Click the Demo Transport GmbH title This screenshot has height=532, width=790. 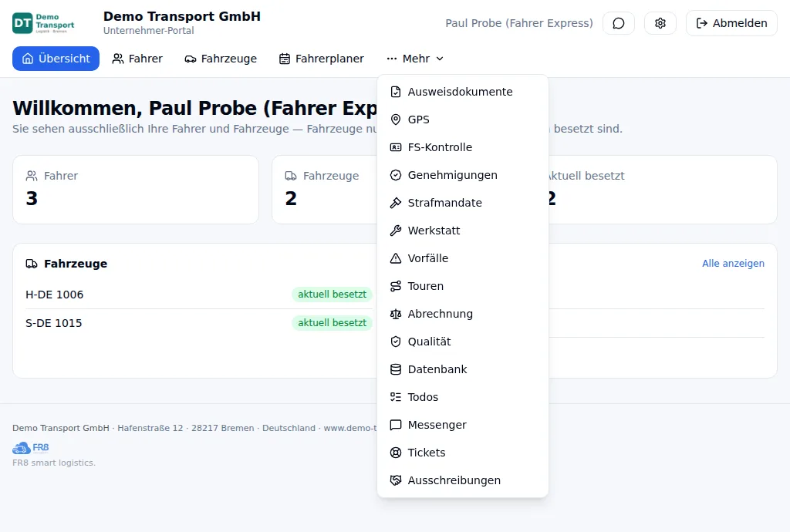182,16
